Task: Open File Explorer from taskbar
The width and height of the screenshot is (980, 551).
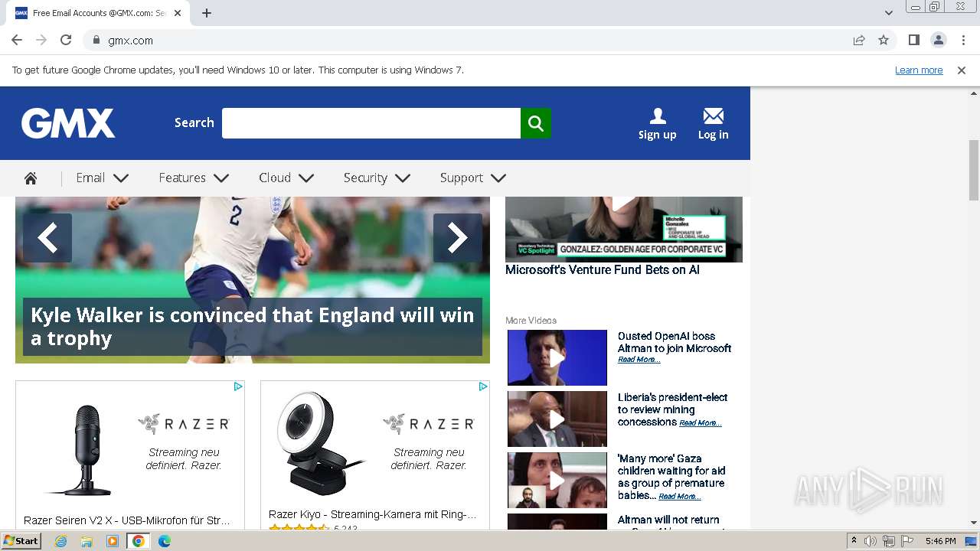Action: click(x=87, y=541)
